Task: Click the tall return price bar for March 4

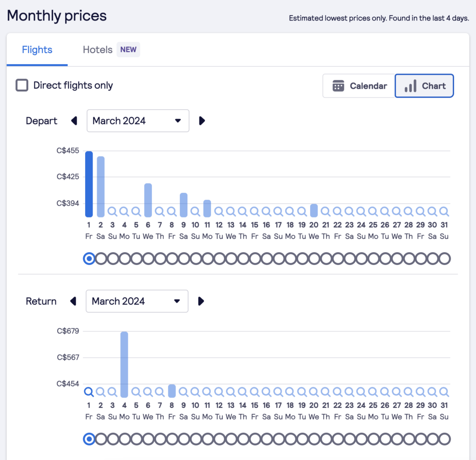Action: [x=124, y=364]
